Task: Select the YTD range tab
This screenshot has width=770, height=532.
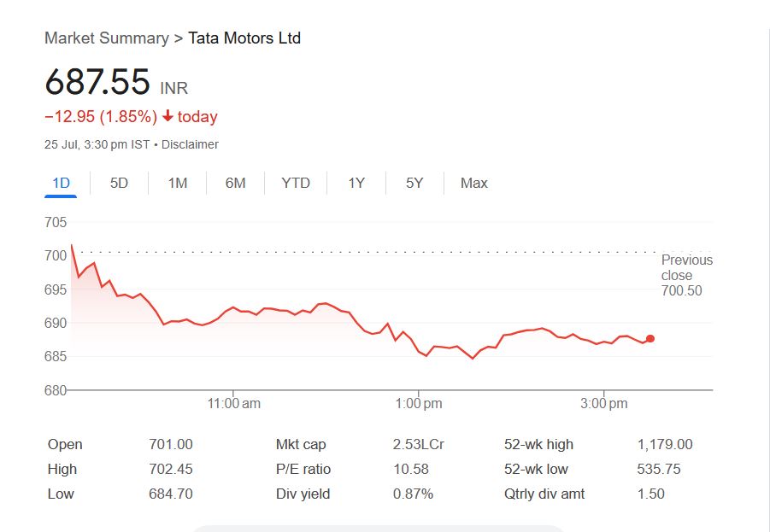Action: [x=296, y=183]
